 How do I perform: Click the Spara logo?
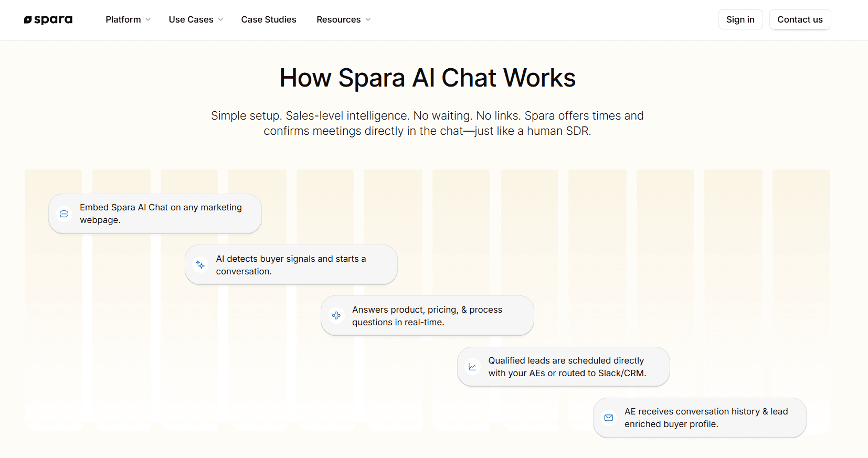tap(48, 20)
